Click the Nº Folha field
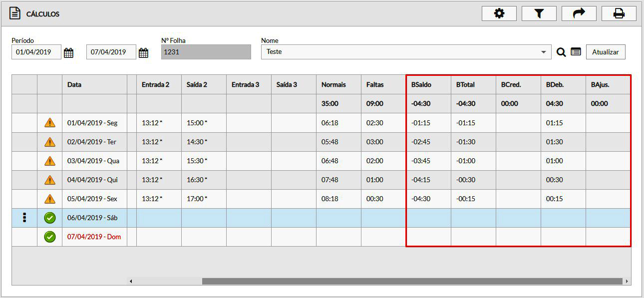Viewport: 644px width, 298px height. pos(206,52)
